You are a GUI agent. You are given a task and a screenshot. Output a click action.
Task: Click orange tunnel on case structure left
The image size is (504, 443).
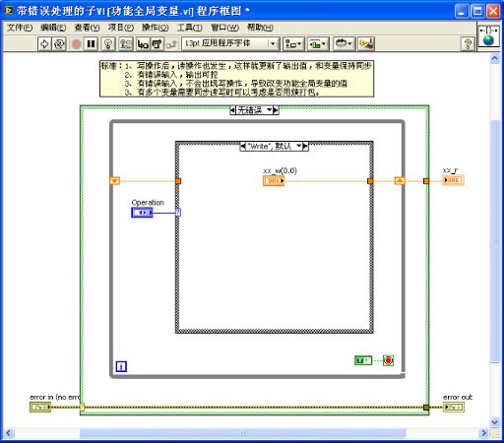[178, 181]
